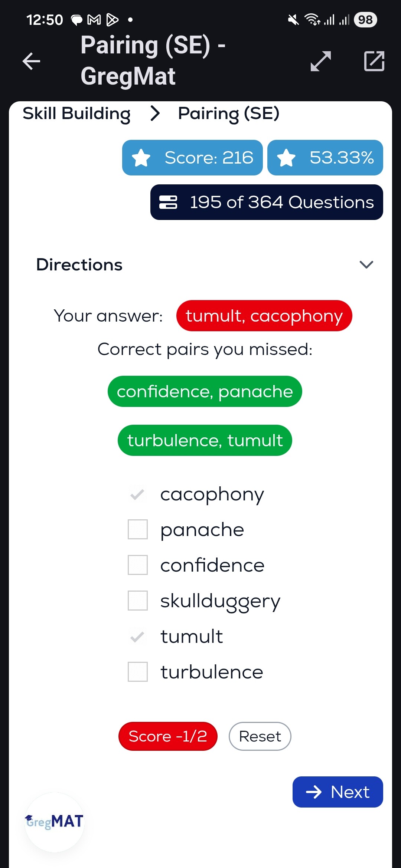Select the skullduggery checkbox
Image resolution: width=401 pixels, height=868 pixels.
(x=138, y=601)
